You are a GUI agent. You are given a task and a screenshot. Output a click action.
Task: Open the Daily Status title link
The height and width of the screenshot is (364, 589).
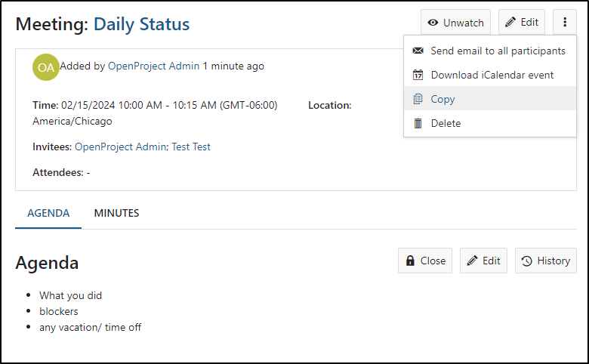point(142,24)
